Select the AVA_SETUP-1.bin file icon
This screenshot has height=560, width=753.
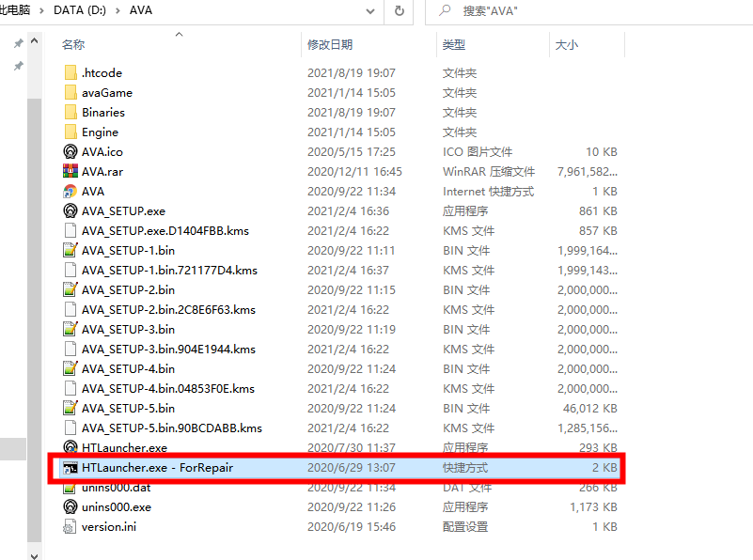(x=71, y=250)
